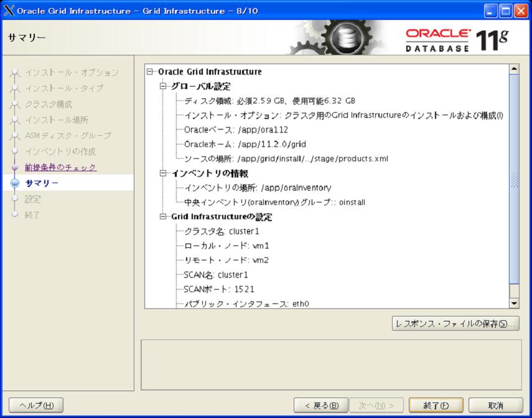The width and height of the screenshot is (532, 418).
Task: Collapse the Oracle Grid Infrastructure root node
Action: 149,72
